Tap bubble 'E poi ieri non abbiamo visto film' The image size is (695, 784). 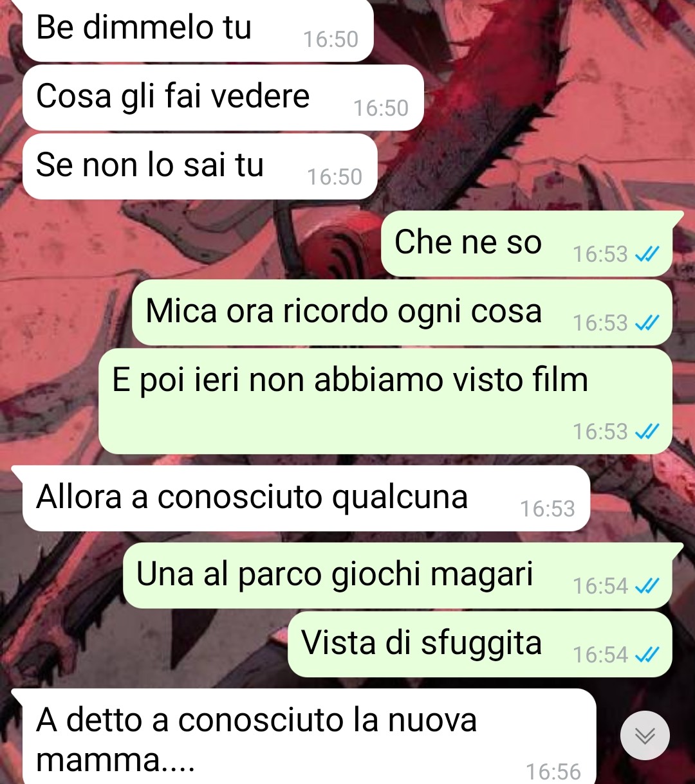(x=385, y=401)
